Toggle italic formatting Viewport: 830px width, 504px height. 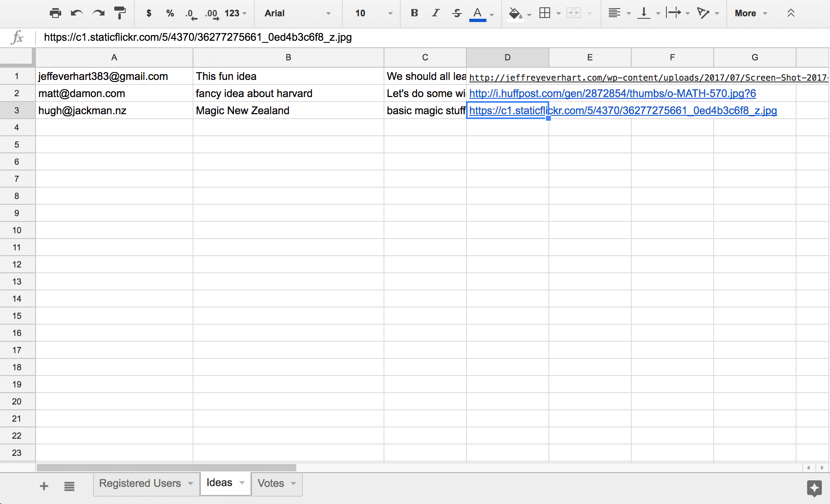pos(435,13)
